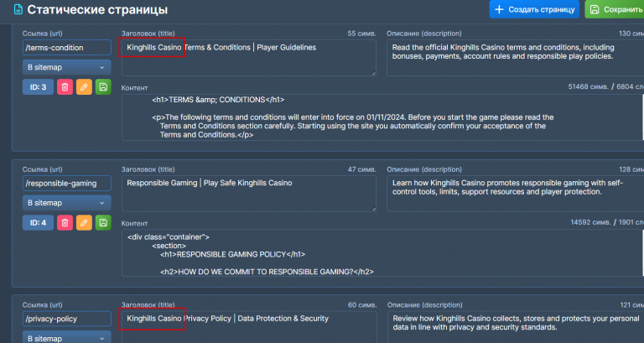Viewport: 644px width, 343px height.
Task: Click the ID: 3 badge
Action: click(x=38, y=87)
